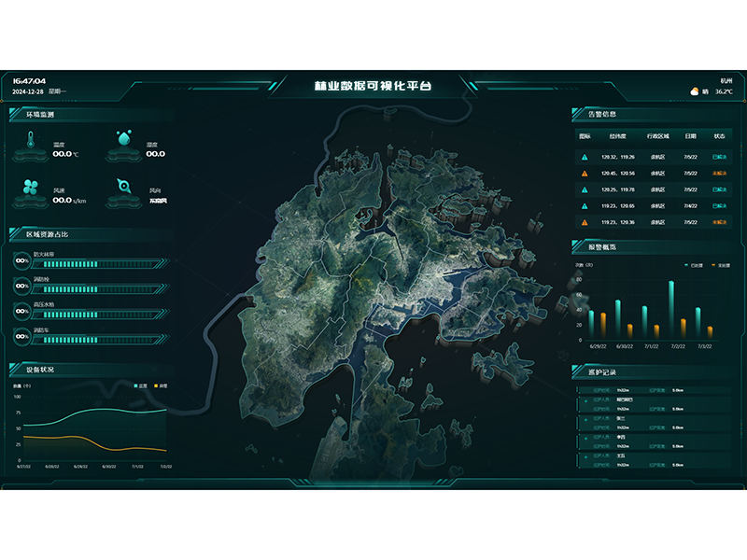Click the 16:47:04 clock display
747x560 pixels.
point(29,81)
